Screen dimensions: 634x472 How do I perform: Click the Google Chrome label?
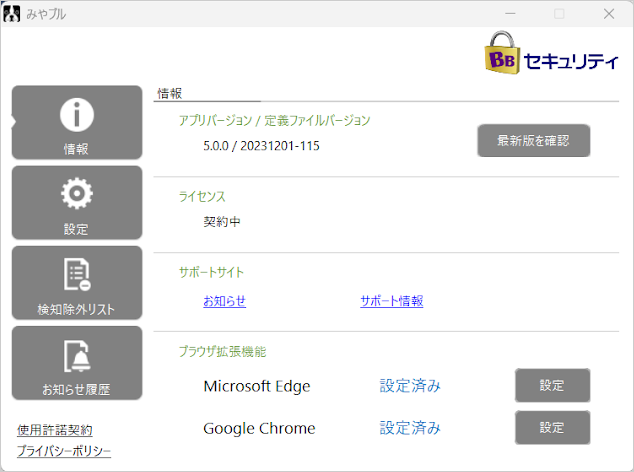click(259, 428)
